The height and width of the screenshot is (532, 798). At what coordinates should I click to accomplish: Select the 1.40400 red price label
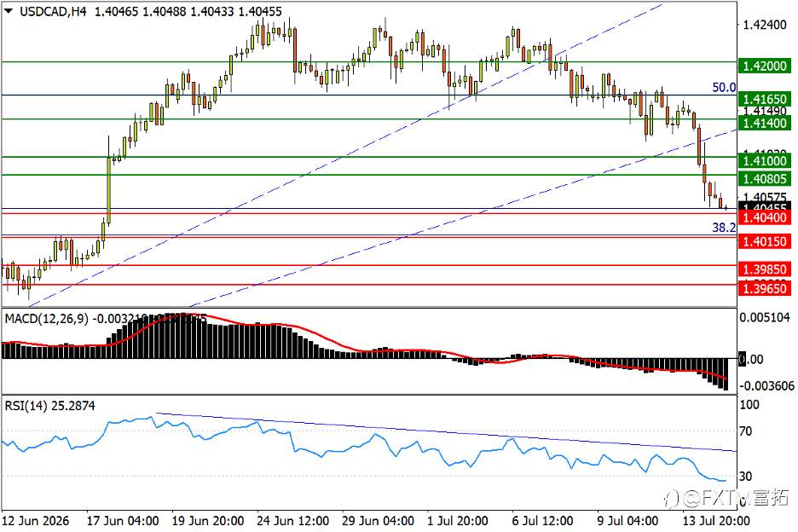click(765, 217)
